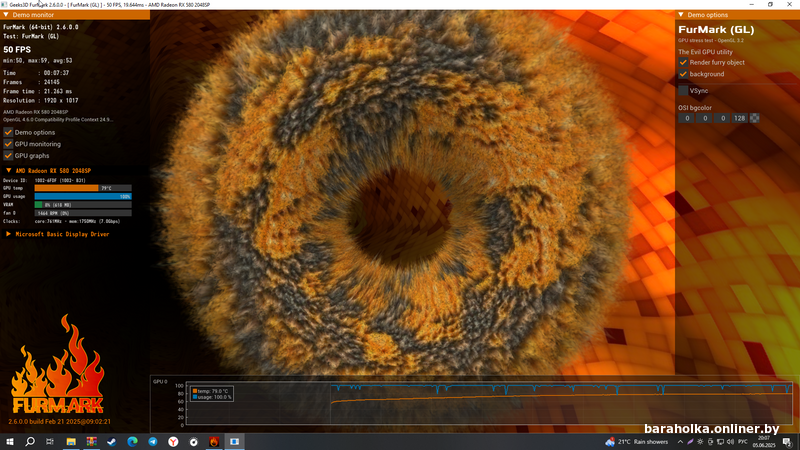Collapse the Demo options panel
The width and height of the screenshot is (800, 450).
pos(681,15)
